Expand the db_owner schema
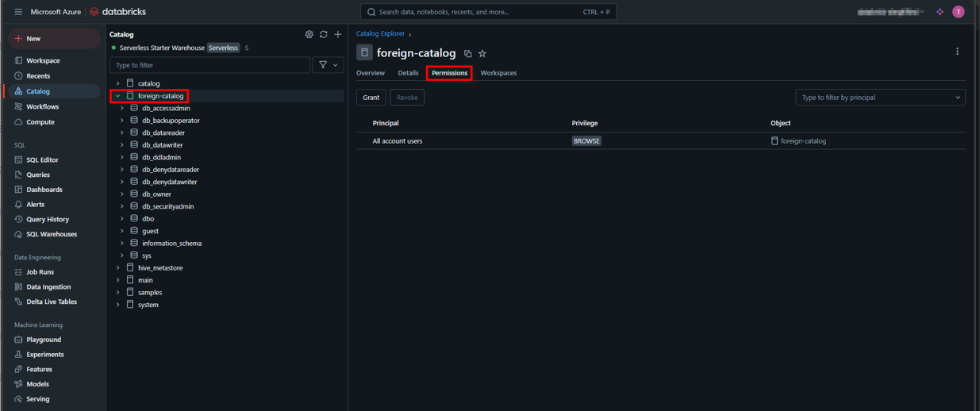The width and height of the screenshot is (980, 411). [x=122, y=194]
